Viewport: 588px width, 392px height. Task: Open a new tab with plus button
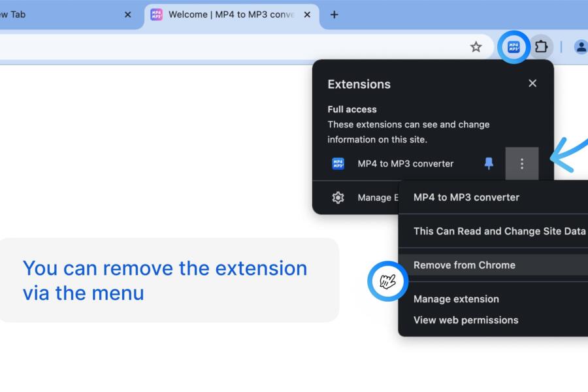(334, 14)
